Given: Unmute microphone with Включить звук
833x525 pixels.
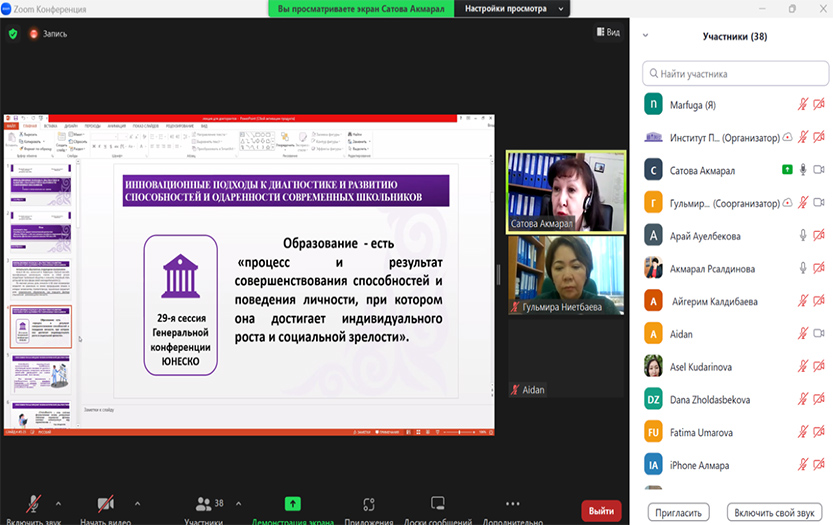Looking at the screenshot, I should click(33, 504).
